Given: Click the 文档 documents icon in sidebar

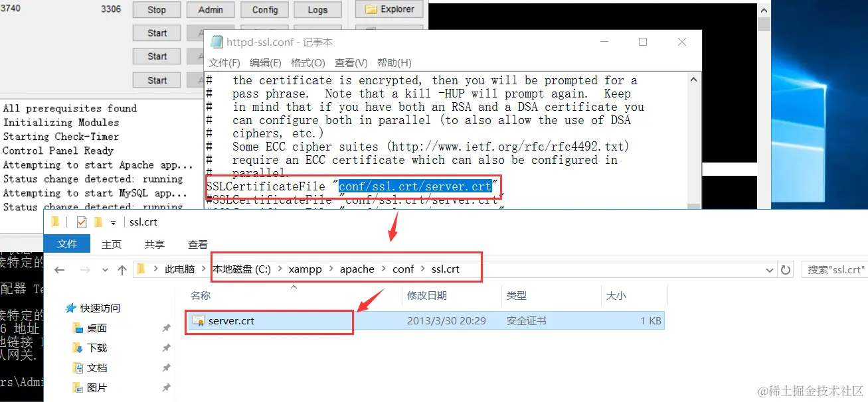Looking at the screenshot, I should coord(78,368).
